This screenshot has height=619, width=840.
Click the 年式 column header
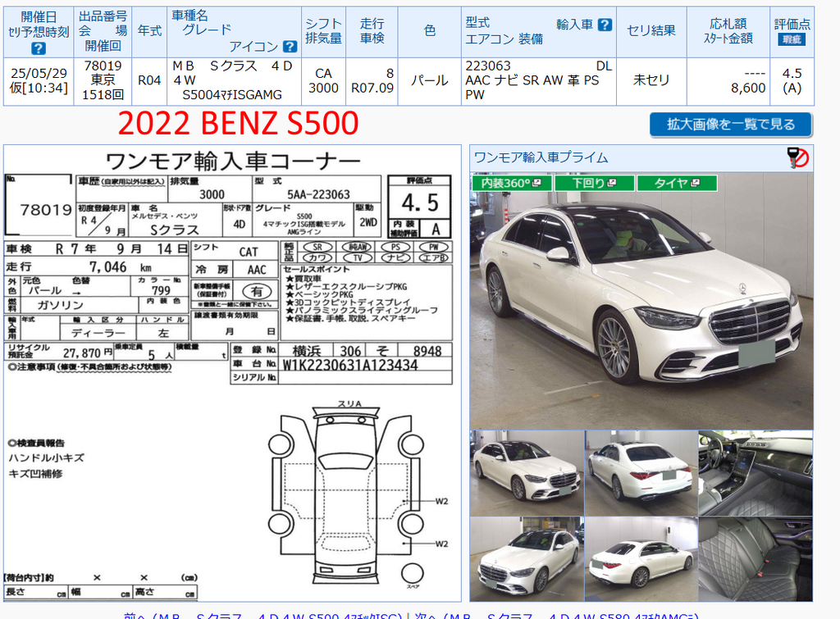coord(149,31)
